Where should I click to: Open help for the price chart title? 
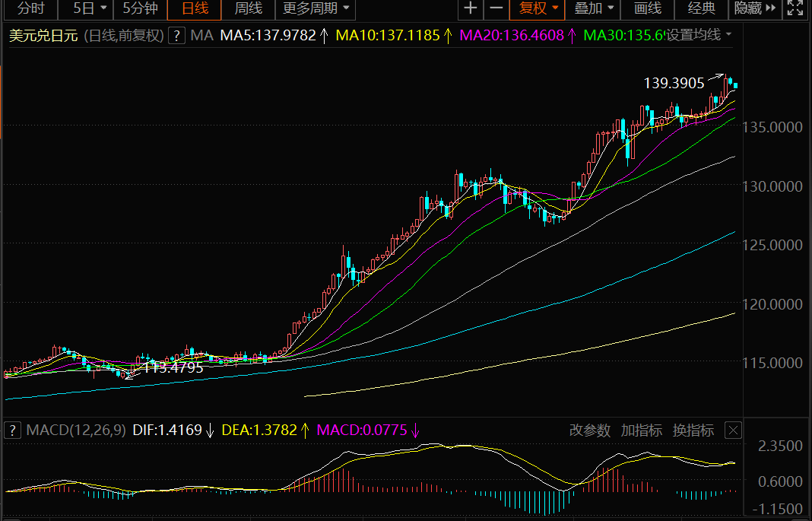pyautogui.click(x=176, y=36)
